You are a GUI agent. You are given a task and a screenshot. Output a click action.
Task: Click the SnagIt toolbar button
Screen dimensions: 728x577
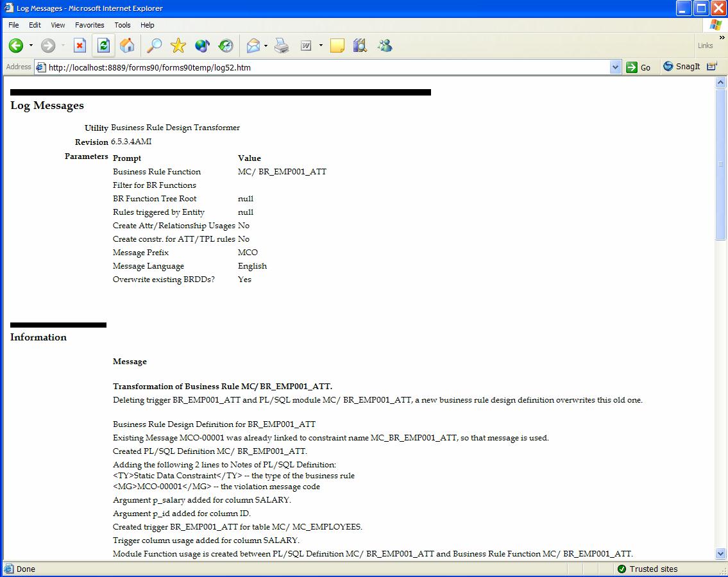(x=682, y=67)
